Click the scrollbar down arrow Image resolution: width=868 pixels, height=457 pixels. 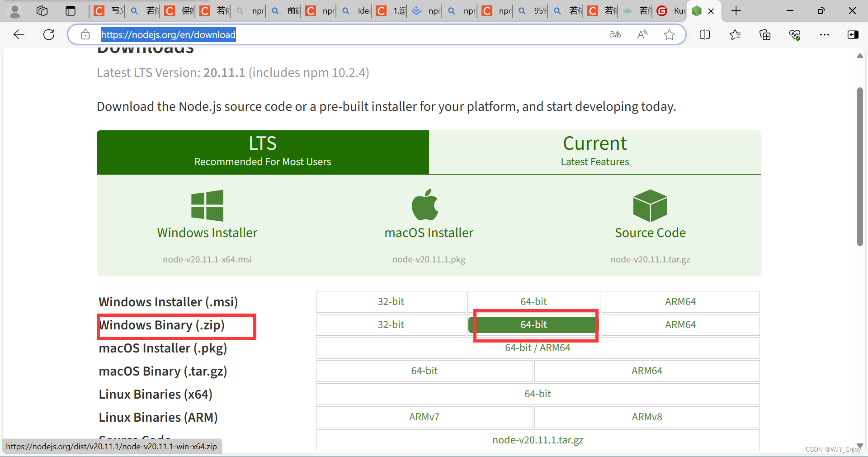point(860,446)
